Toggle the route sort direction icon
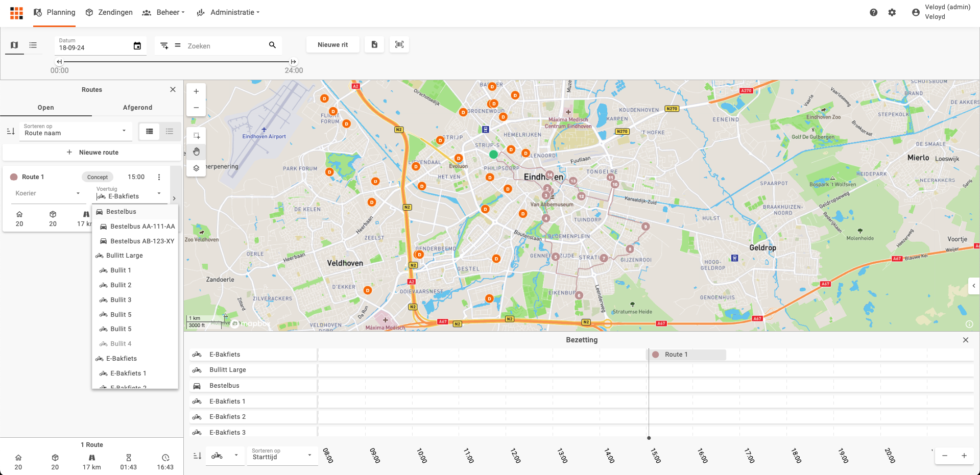This screenshot has width=980, height=475. 11,131
